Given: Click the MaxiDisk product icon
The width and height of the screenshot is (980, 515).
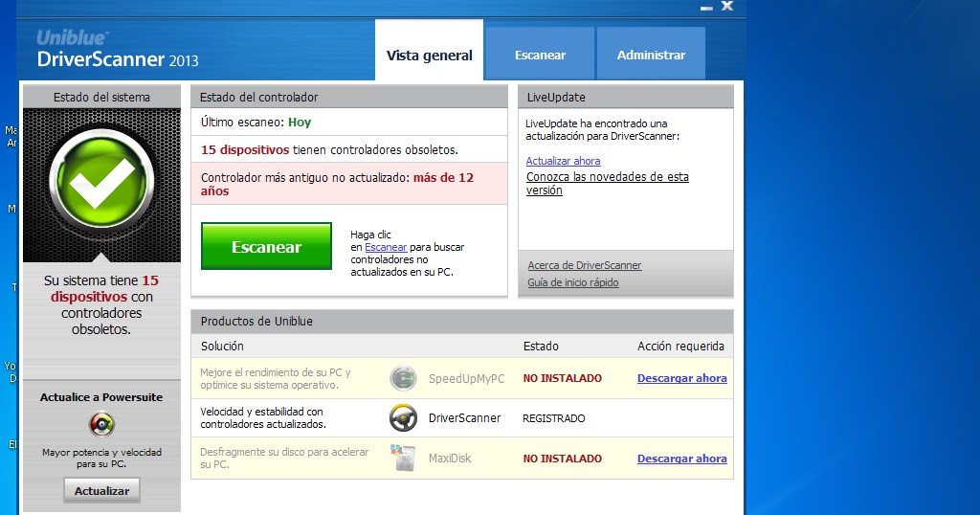Looking at the screenshot, I should 403,458.
